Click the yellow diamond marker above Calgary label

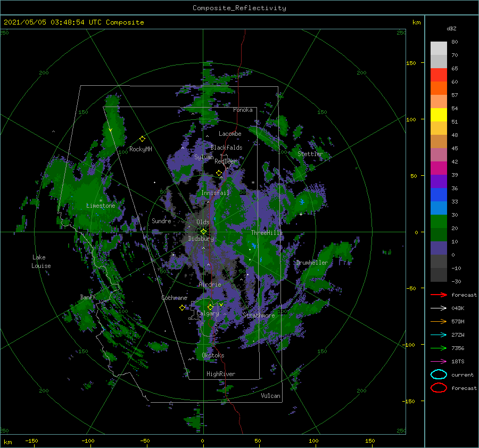click(x=210, y=307)
